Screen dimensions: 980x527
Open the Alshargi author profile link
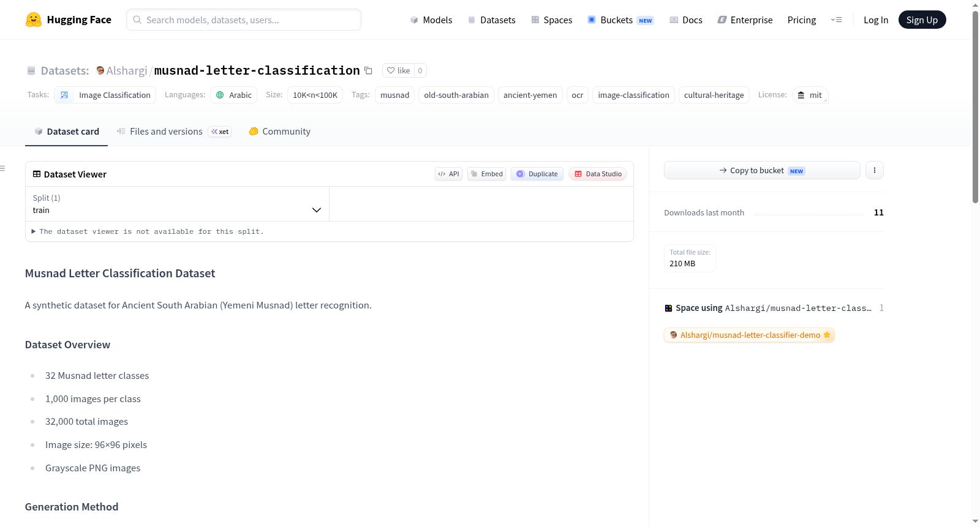(127, 70)
